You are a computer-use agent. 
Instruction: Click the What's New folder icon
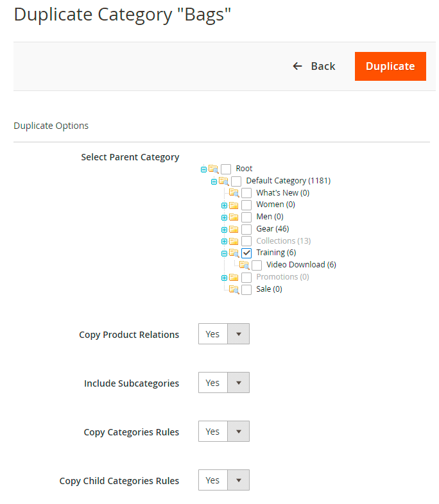234,193
